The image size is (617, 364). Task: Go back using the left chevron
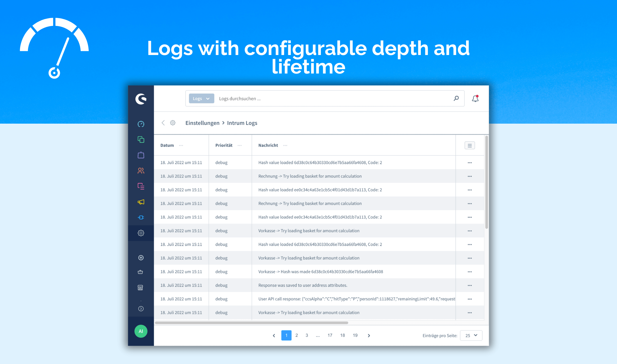point(163,123)
